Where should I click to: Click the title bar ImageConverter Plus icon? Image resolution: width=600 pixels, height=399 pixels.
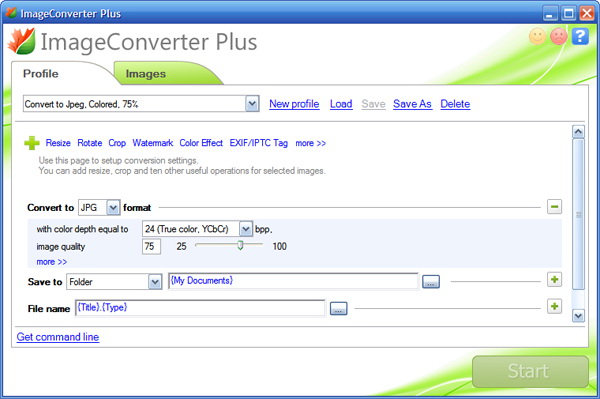point(11,13)
